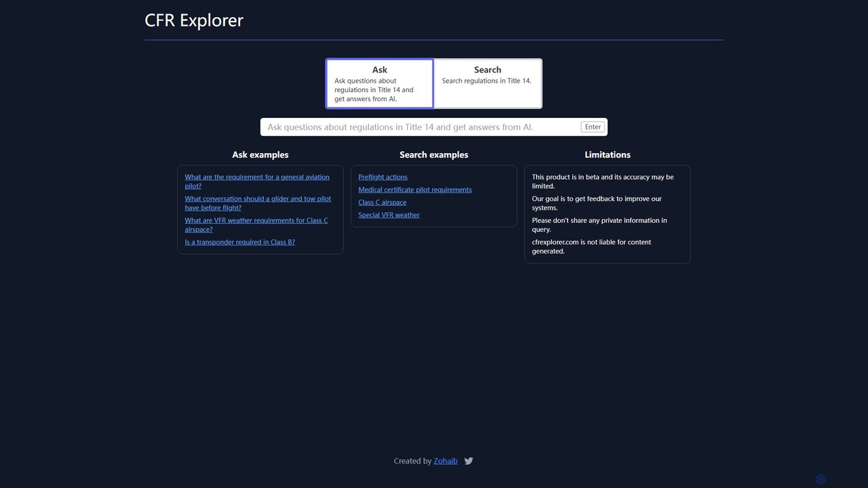
Task: Submit query with the Enter button
Action: point(593,127)
